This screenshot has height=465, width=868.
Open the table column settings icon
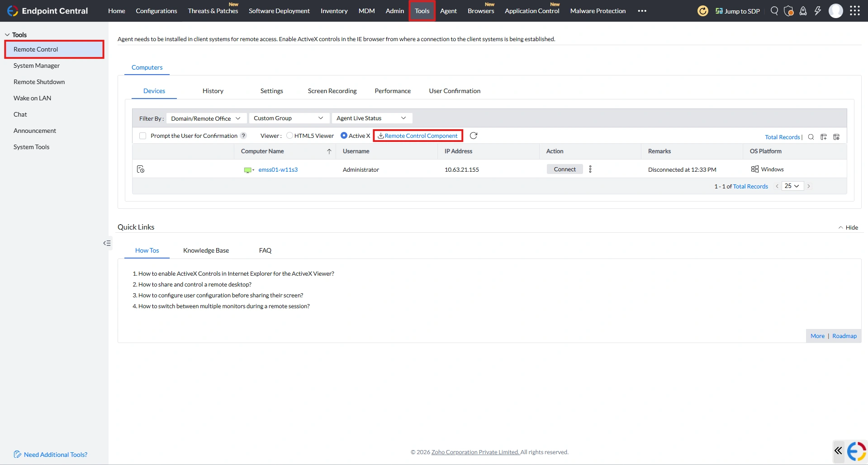[x=836, y=137]
